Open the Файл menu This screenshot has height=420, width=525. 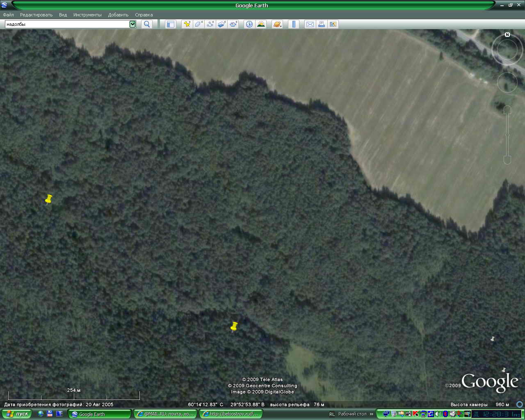tap(8, 15)
